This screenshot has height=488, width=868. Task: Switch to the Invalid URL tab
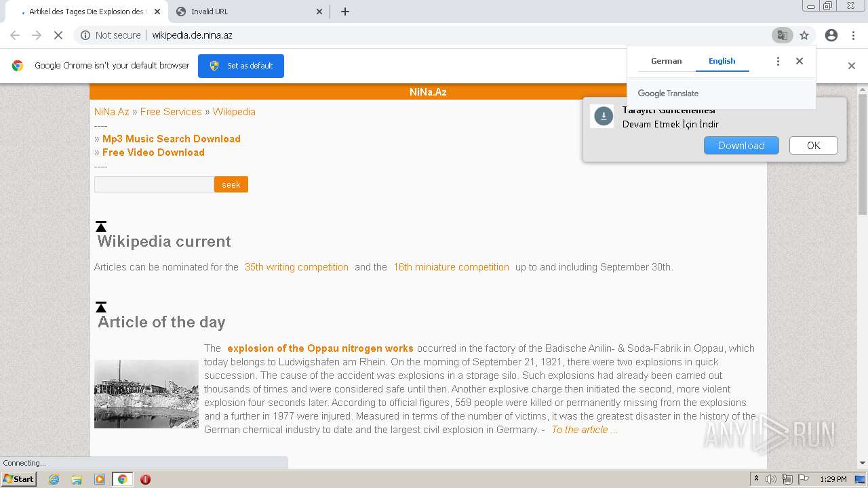248,12
